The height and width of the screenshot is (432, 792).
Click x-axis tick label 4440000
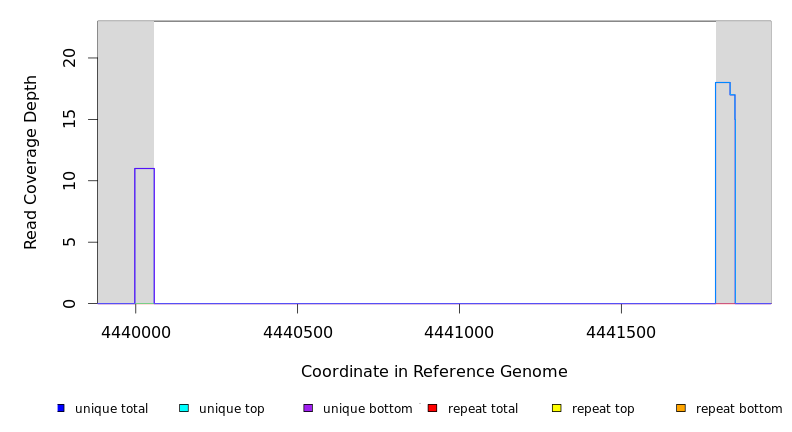tap(135, 331)
